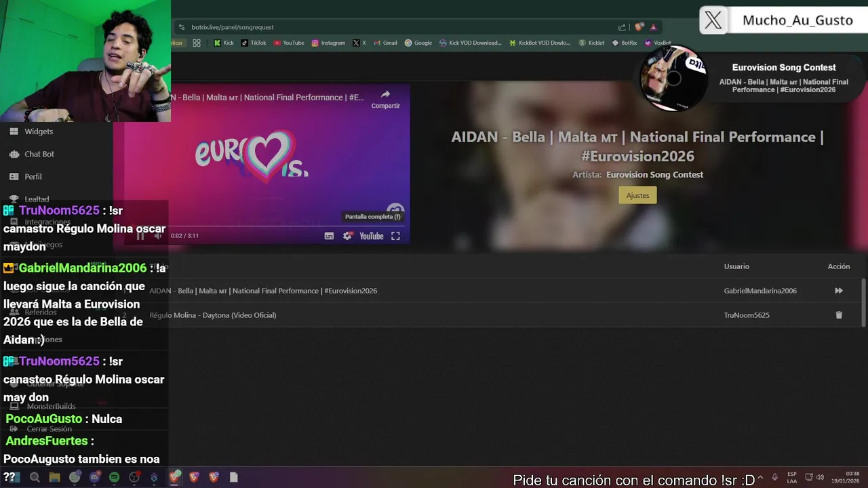Open the Kick VOD Download bookmark
The height and width of the screenshot is (488, 868).
click(x=471, y=43)
